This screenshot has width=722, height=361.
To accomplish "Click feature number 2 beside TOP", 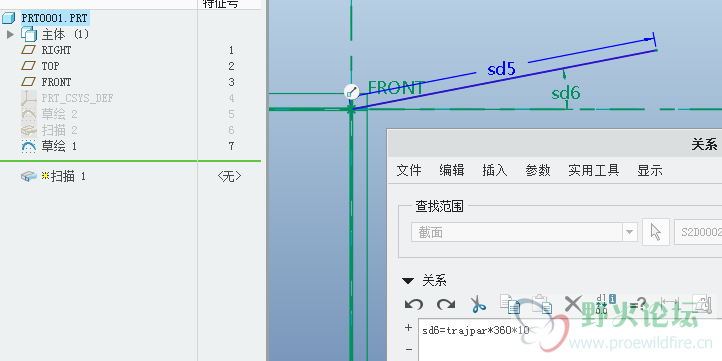I will coord(231,66).
